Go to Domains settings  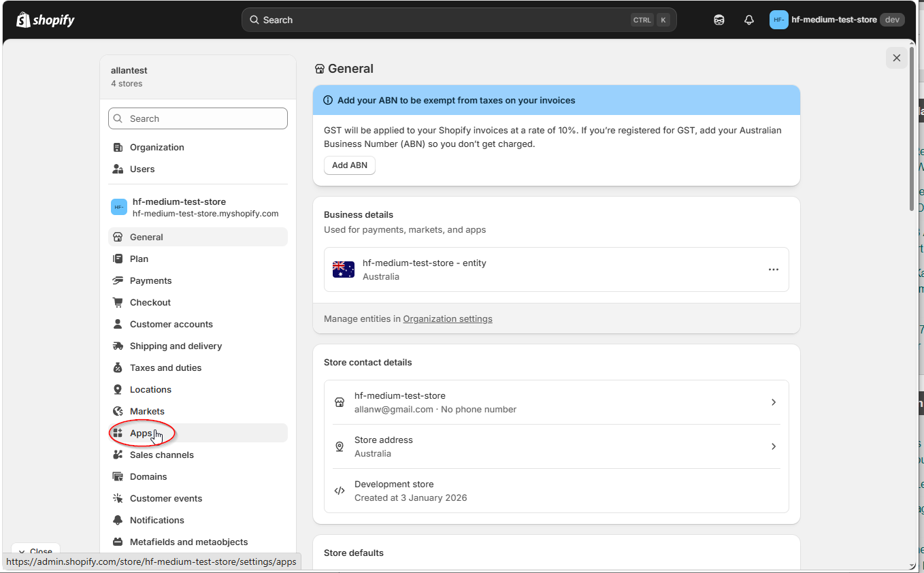(x=148, y=476)
